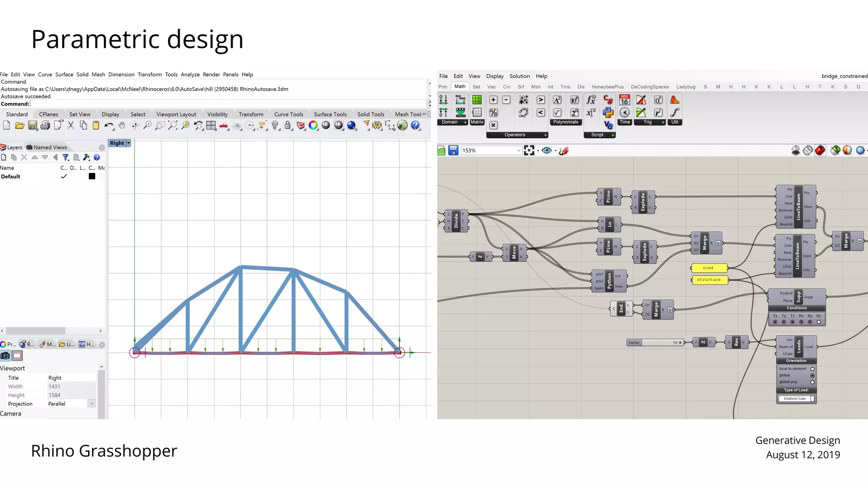Select 'global proj' load orientation
The width and height of the screenshot is (868, 488).
[x=812, y=382]
